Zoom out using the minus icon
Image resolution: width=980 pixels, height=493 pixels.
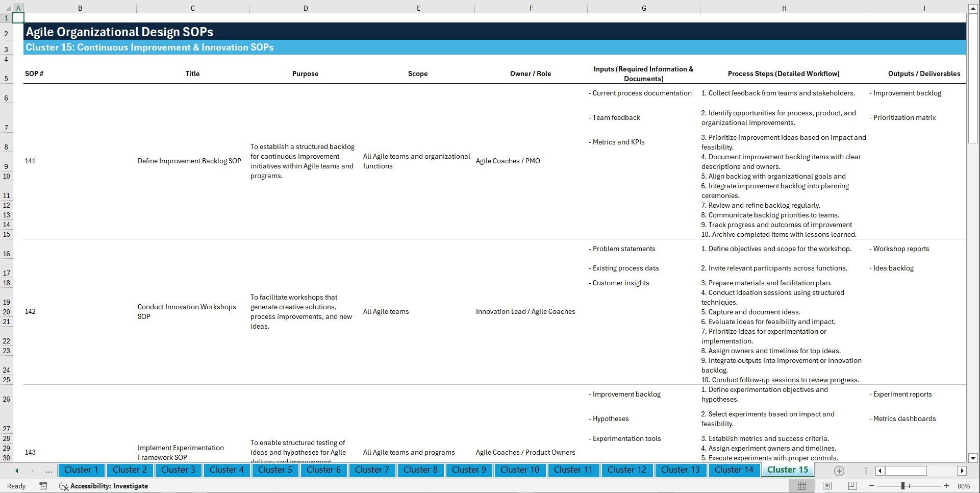point(872,486)
